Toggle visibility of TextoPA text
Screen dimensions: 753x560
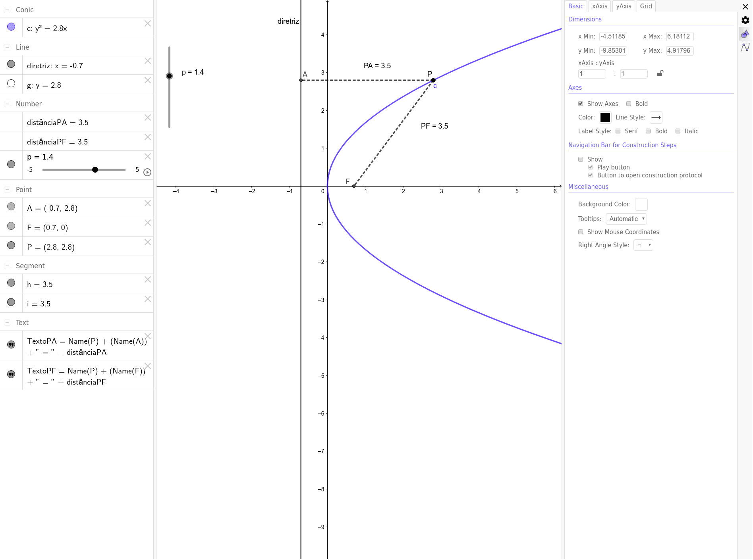[x=11, y=345]
